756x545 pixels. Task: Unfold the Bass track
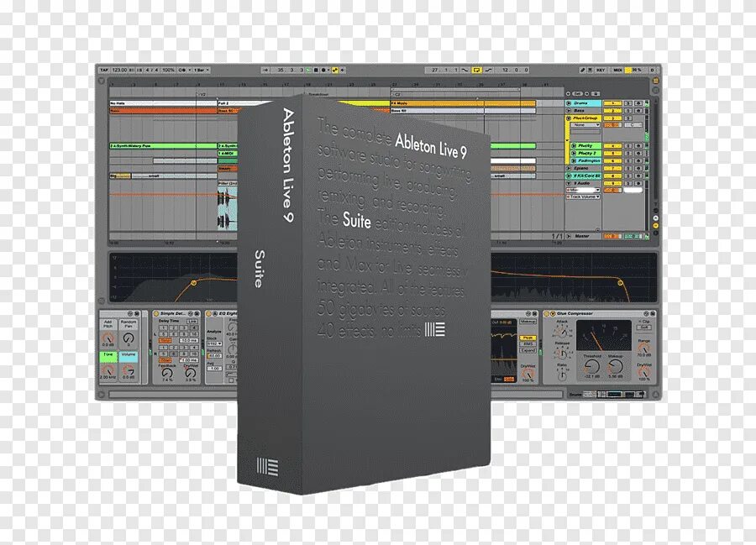click(x=569, y=111)
